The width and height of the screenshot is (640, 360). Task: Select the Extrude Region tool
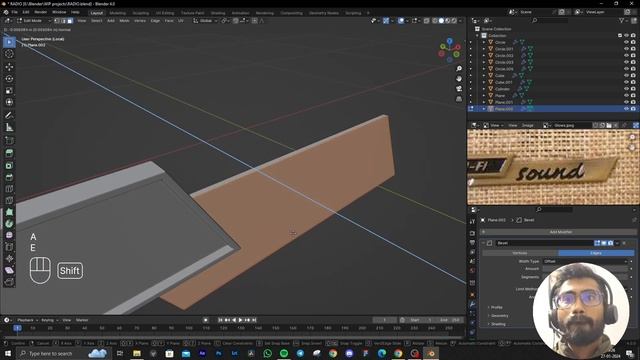pos(9,153)
